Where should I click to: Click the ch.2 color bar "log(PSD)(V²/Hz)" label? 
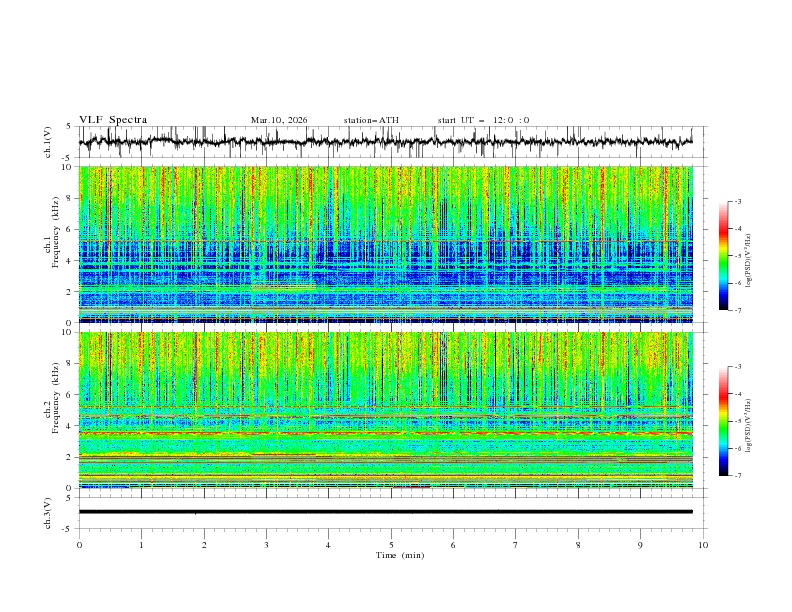pyautogui.click(x=749, y=426)
